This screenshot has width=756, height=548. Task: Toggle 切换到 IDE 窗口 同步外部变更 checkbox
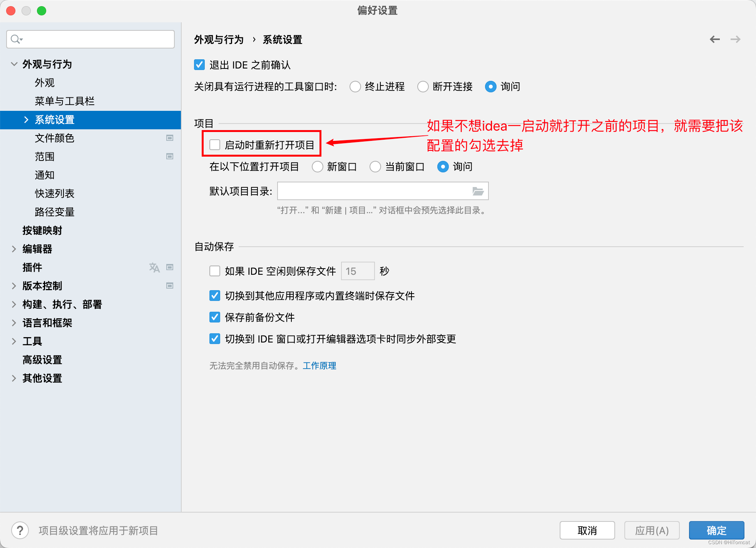click(x=215, y=339)
